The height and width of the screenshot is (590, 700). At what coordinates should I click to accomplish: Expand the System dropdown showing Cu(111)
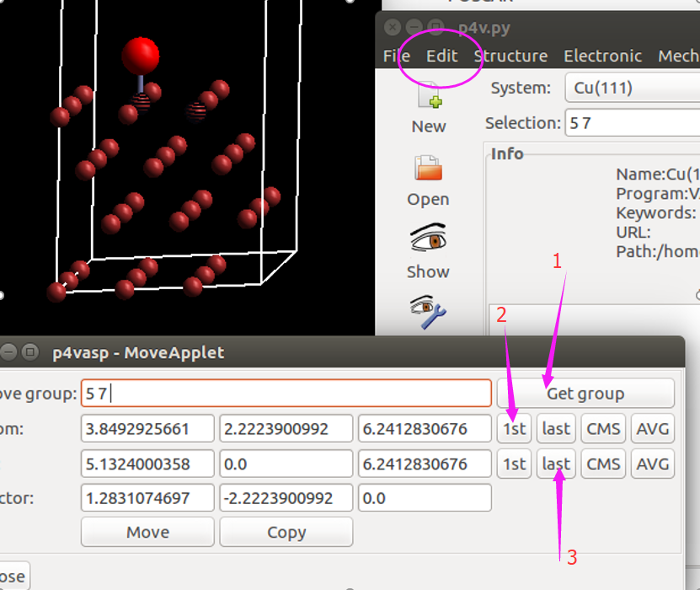(632, 88)
